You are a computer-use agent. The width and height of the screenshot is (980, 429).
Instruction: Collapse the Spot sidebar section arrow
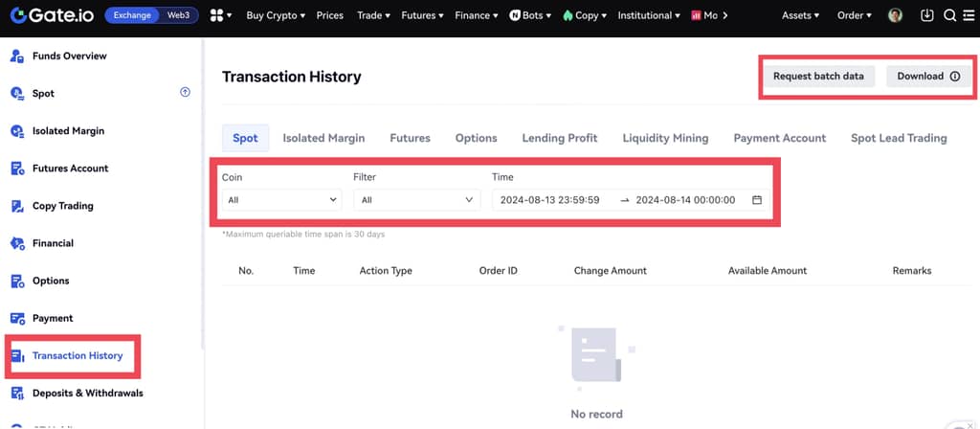(185, 92)
